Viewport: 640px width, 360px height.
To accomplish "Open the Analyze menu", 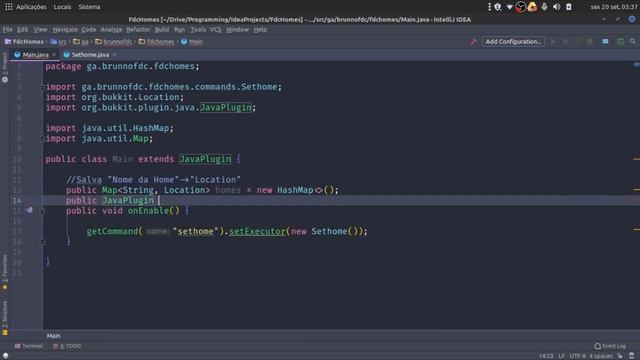I will (111, 29).
